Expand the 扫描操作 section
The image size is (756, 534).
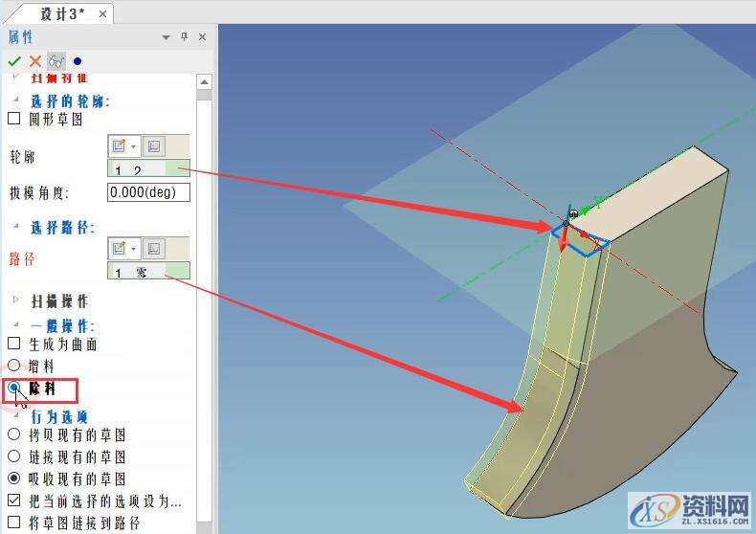[15, 300]
